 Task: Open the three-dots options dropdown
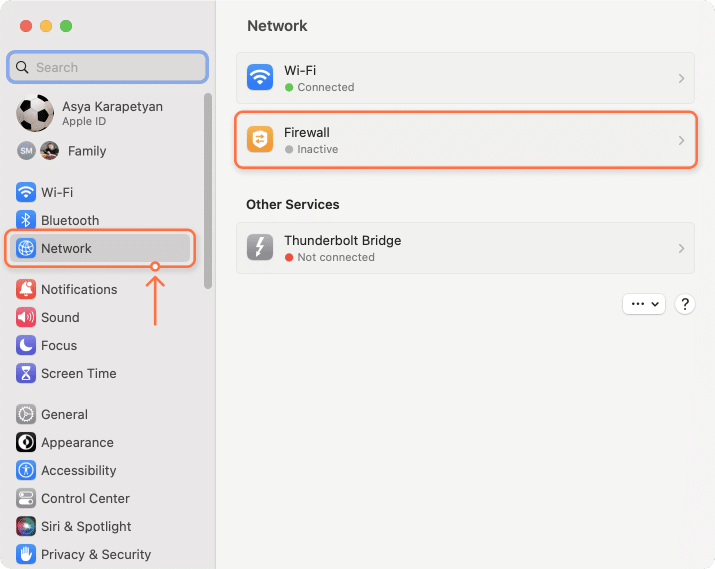pos(644,304)
